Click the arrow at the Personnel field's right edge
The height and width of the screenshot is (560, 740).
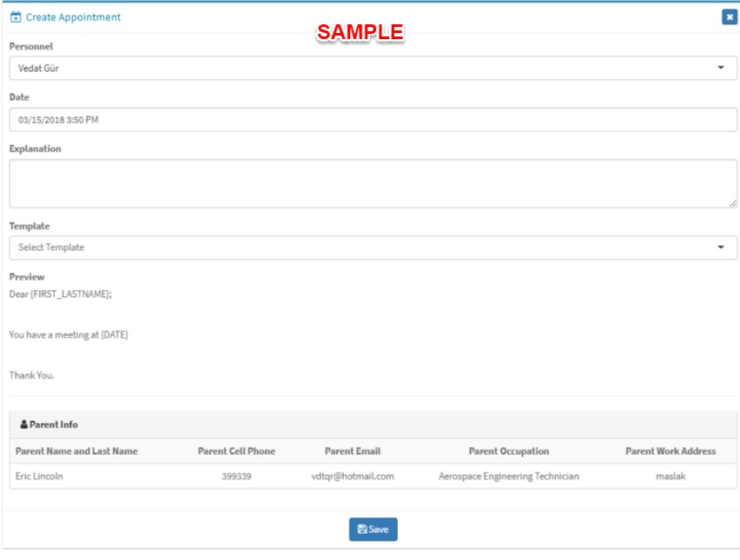tap(721, 68)
